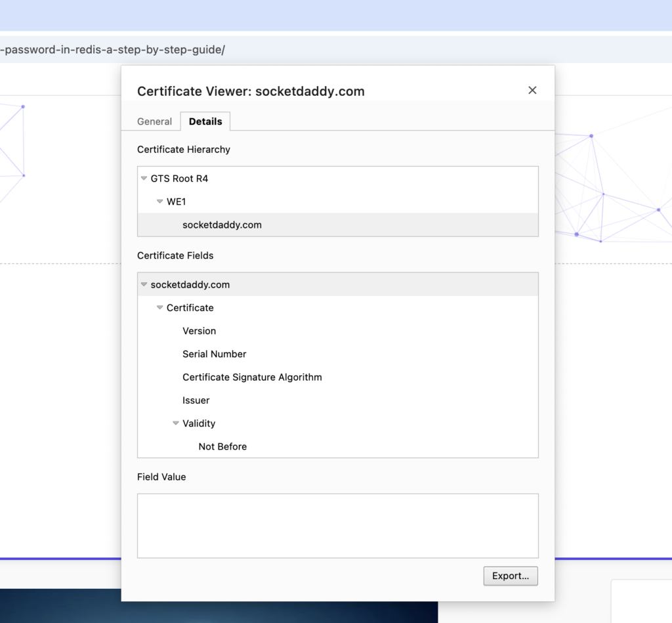The width and height of the screenshot is (672, 623).
Task: Collapse the WE1 hierarchy node
Action: coord(160,201)
